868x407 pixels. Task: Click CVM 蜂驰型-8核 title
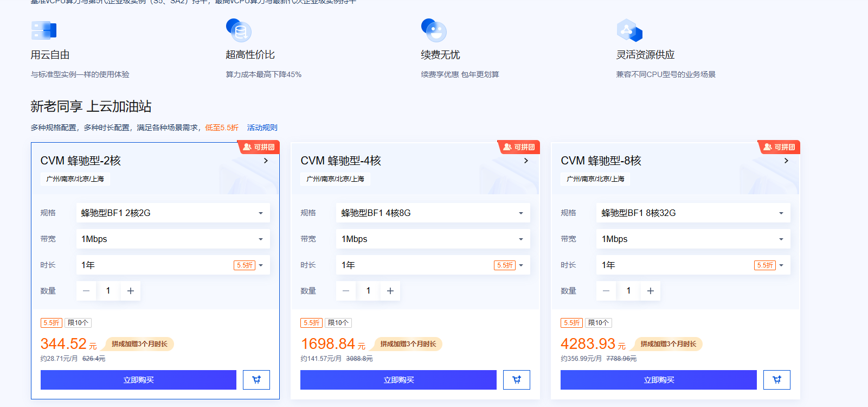point(601,161)
